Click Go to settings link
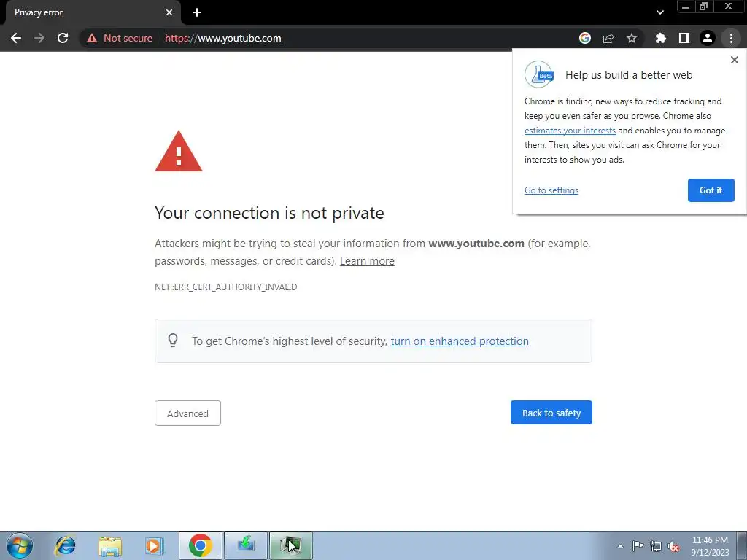The width and height of the screenshot is (747, 560). [x=551, y=190]
